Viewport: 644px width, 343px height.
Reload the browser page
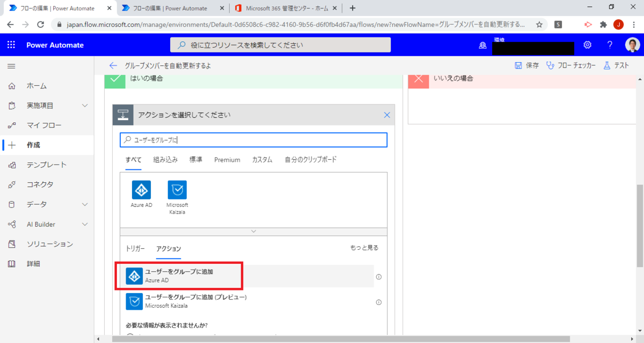[40, 25]
